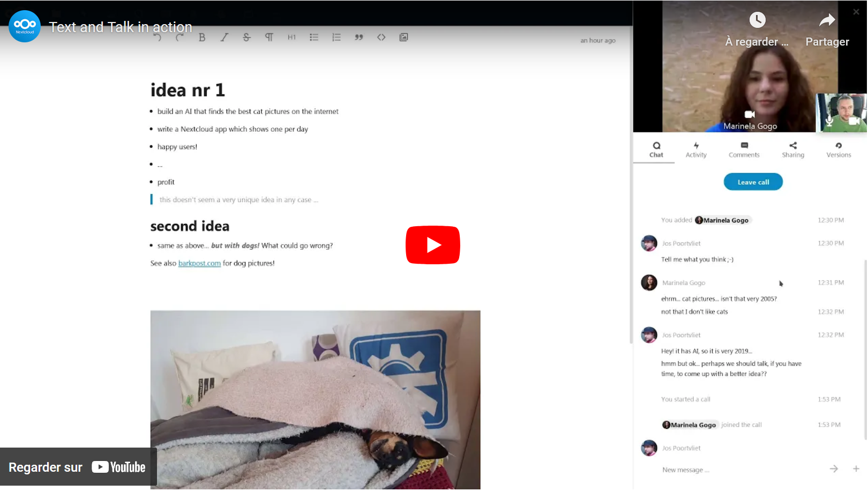Toggle the camera icon on the small self-view video

(854, 121)
